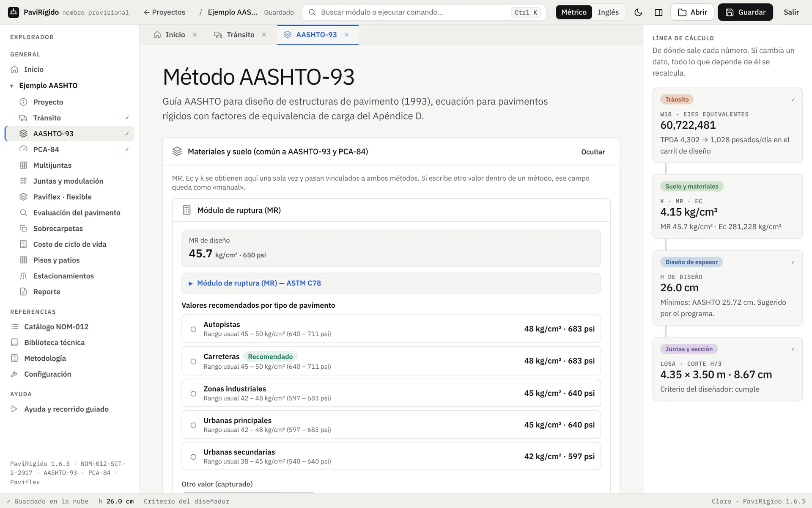Focus the Buscar módulo command field
Screen dimensions: 812x508
click(424, 12)
